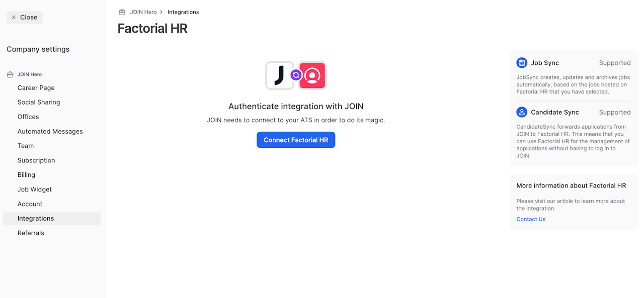The width and height of the screenshot is (644, 298).
Task: Click the X icon on the Close button
Action: coord(14,18)
